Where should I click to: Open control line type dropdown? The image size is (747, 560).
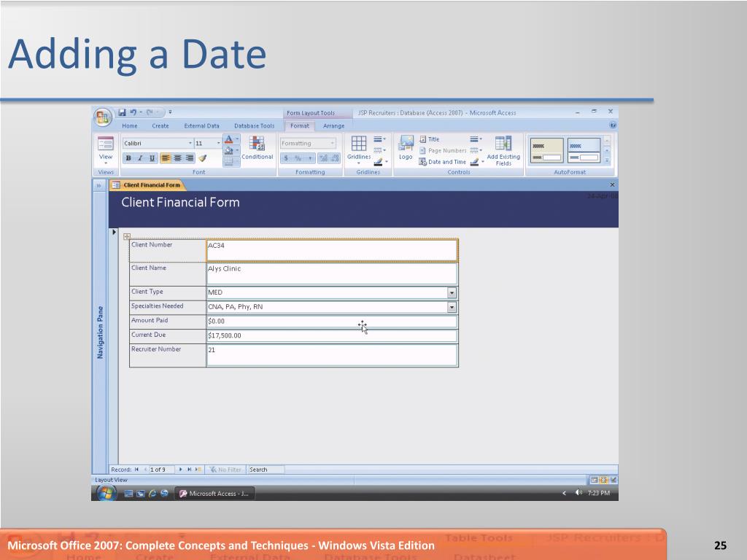(x=476, y=150)
